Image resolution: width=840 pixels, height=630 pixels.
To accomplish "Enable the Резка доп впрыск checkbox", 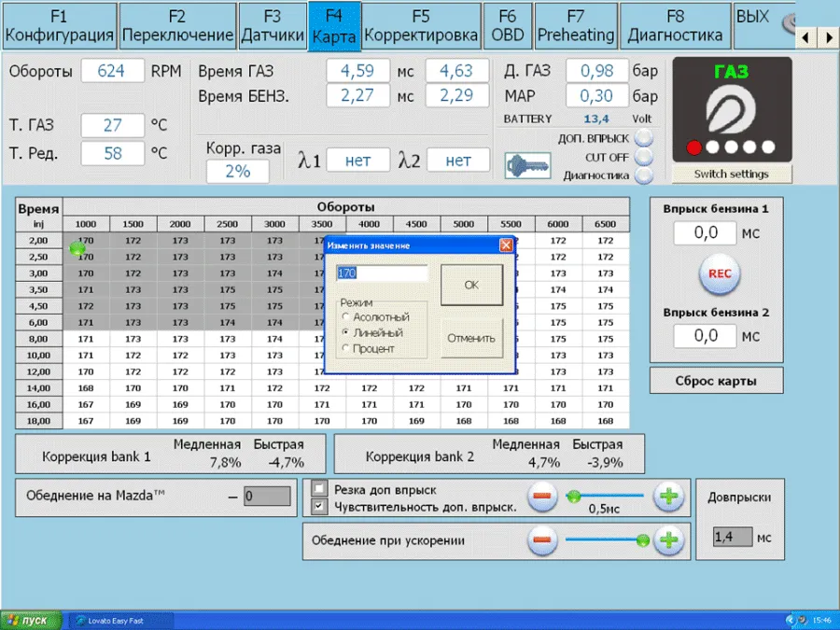I will click(319, 488).
